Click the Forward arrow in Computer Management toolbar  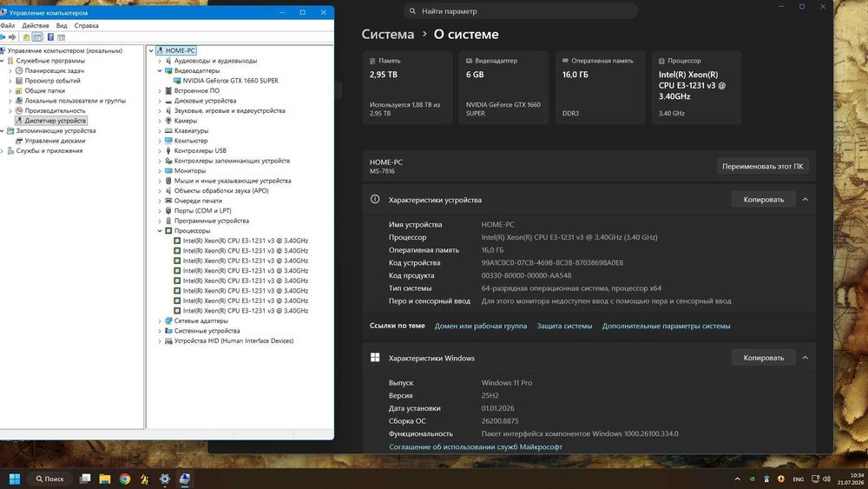tap(12, 37)
